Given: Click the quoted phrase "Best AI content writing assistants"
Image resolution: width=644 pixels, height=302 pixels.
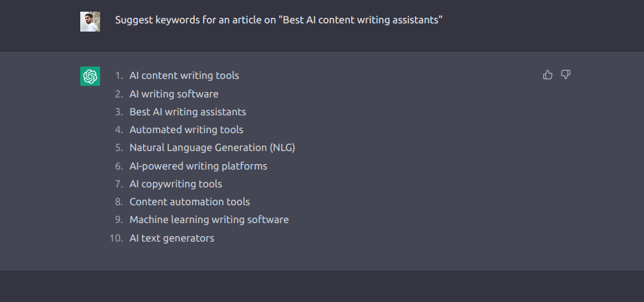Looking at the screenshot, I should tap(360, 20).
